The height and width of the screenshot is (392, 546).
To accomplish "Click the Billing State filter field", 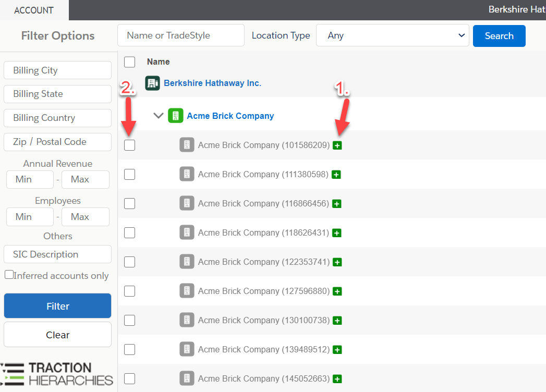I will 57,94.
